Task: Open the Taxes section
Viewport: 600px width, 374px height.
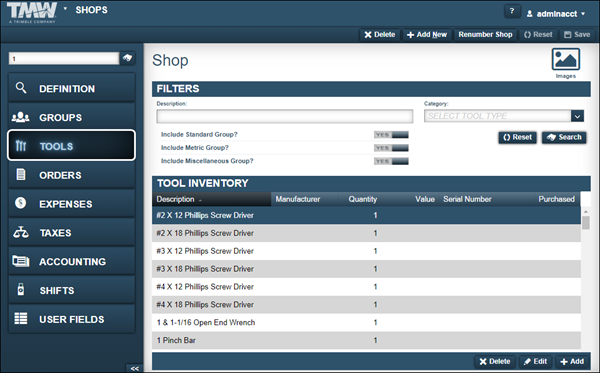Action: (x=72, y=232)
